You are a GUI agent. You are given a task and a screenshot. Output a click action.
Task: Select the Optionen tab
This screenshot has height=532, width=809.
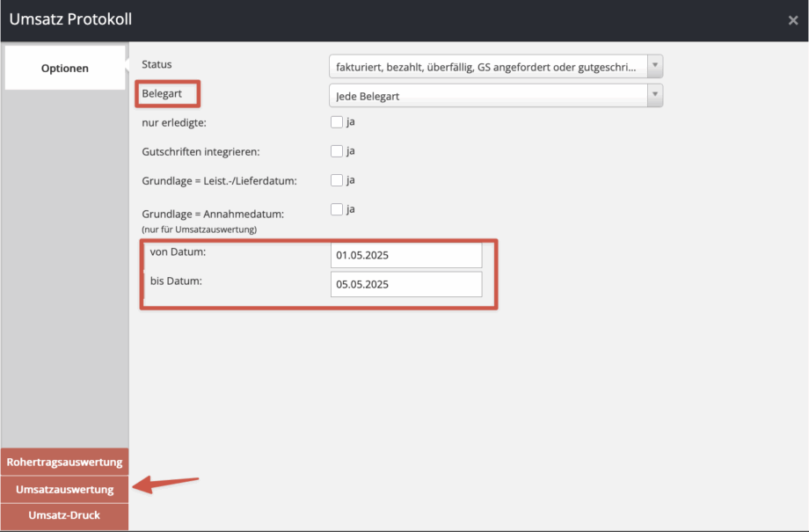65,68
